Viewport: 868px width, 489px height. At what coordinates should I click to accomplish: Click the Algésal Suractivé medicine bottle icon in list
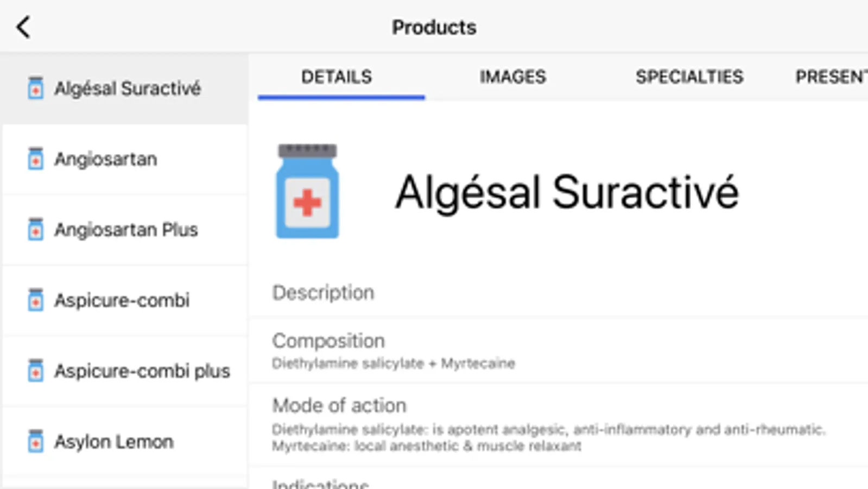click(x=36, y=88)
